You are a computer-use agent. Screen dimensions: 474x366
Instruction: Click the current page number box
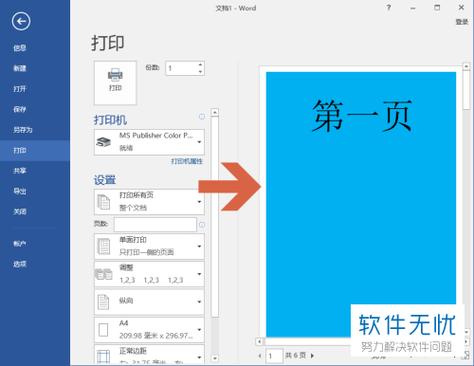pos(274,356)
